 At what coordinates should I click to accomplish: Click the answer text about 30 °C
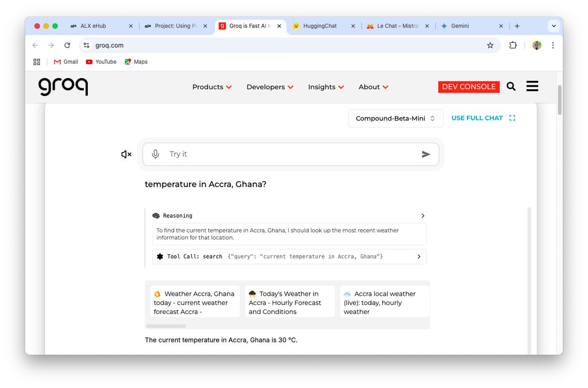click(x=221, y=340)
